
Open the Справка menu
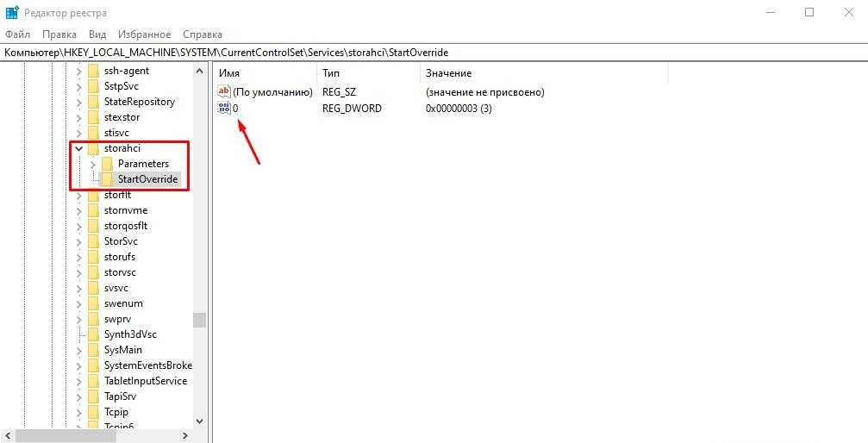(203, 34)
